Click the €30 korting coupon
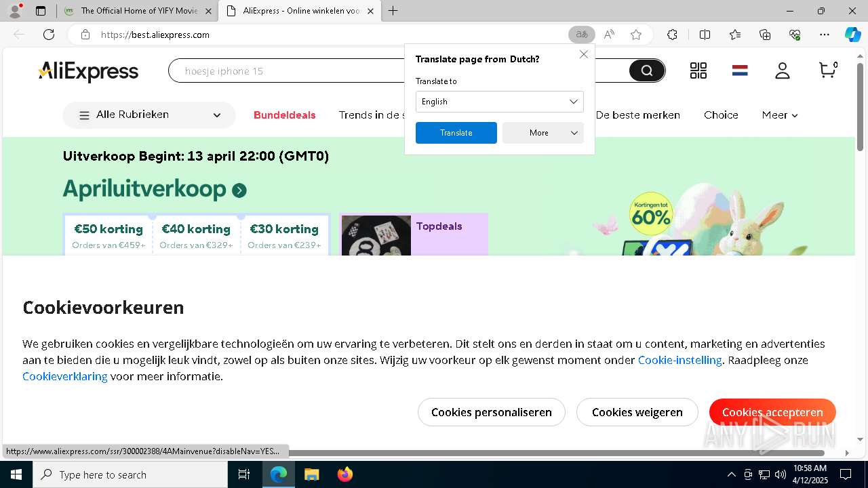This screenshot has height=488, width=868. click(284, 235)
